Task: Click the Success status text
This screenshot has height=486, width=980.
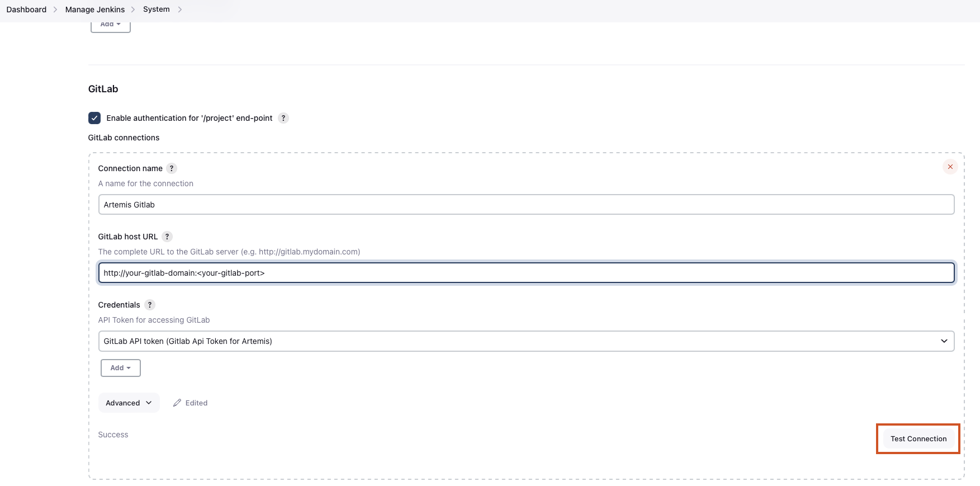Action: click(x=113, y=435)
